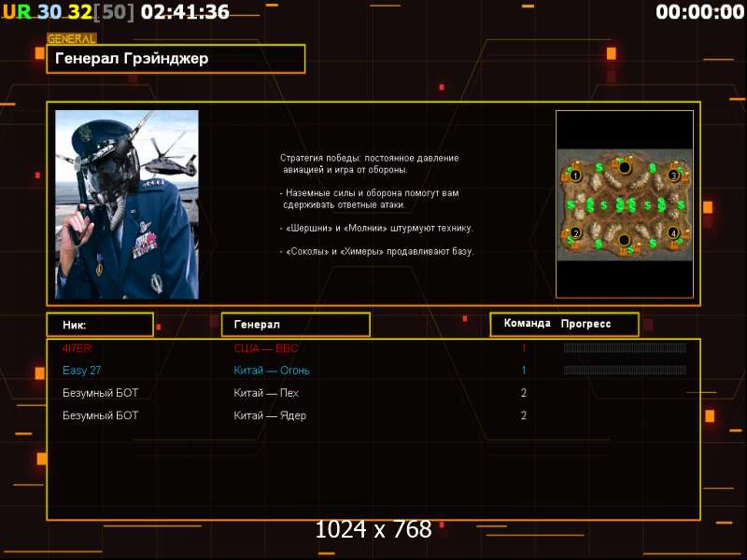
Task: Click the 'Ник:' column header
Action: point(100,325)
